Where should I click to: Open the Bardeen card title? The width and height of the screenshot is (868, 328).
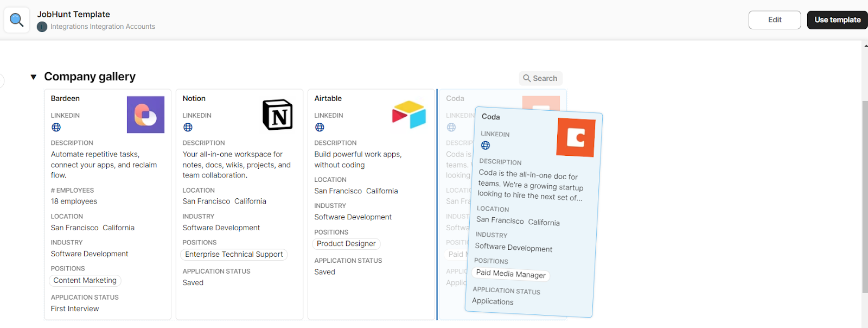(65, 98)
